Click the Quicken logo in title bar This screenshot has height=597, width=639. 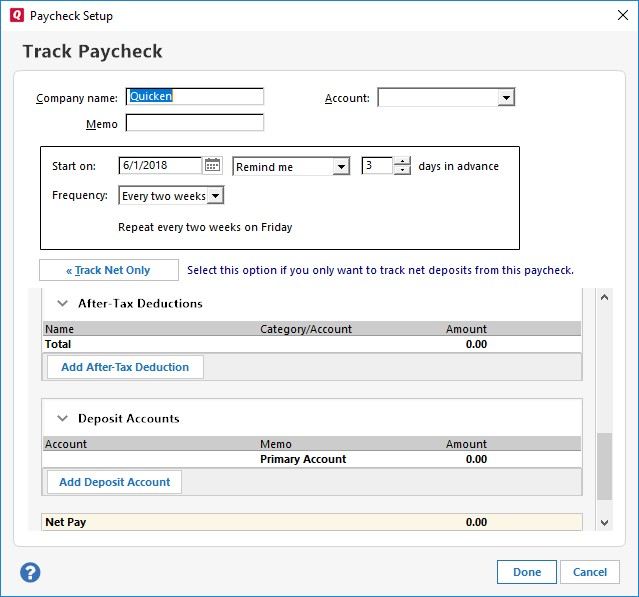click(14, 15)
